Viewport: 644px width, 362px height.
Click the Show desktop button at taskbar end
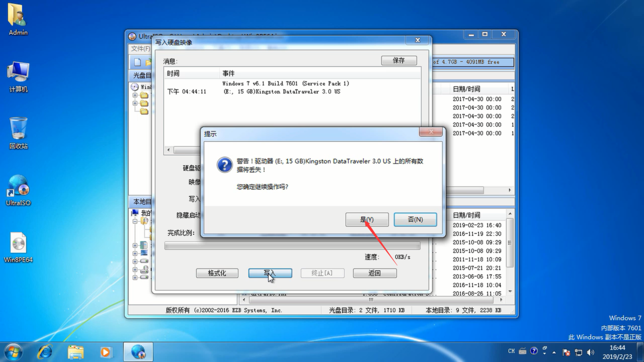click(x=640, y=351)
